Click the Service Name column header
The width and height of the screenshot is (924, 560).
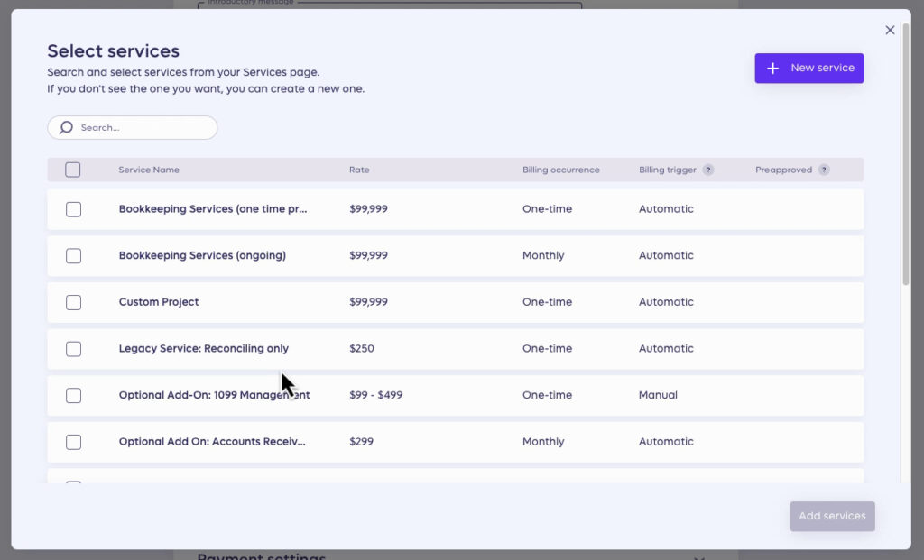coord(149,170)
